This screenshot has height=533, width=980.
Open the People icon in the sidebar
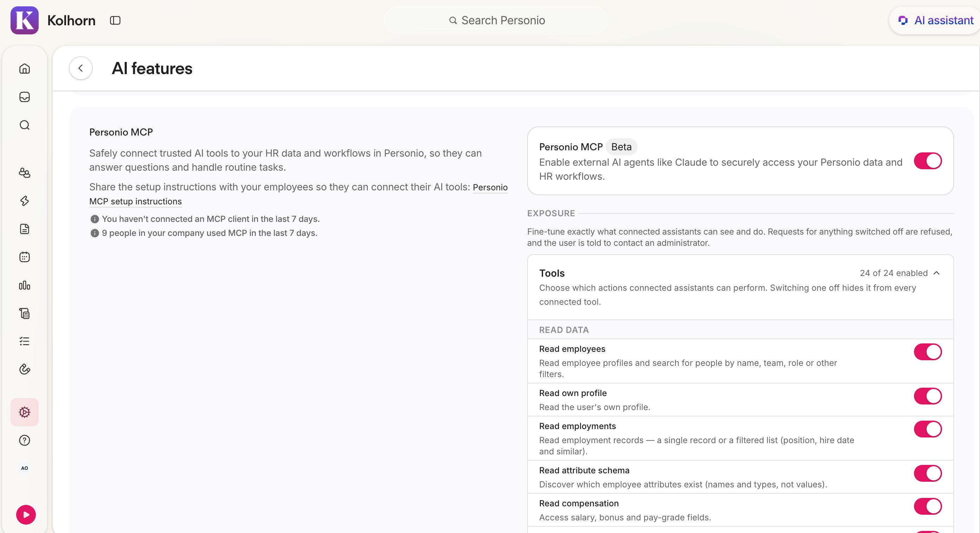(x=24, y=173)
